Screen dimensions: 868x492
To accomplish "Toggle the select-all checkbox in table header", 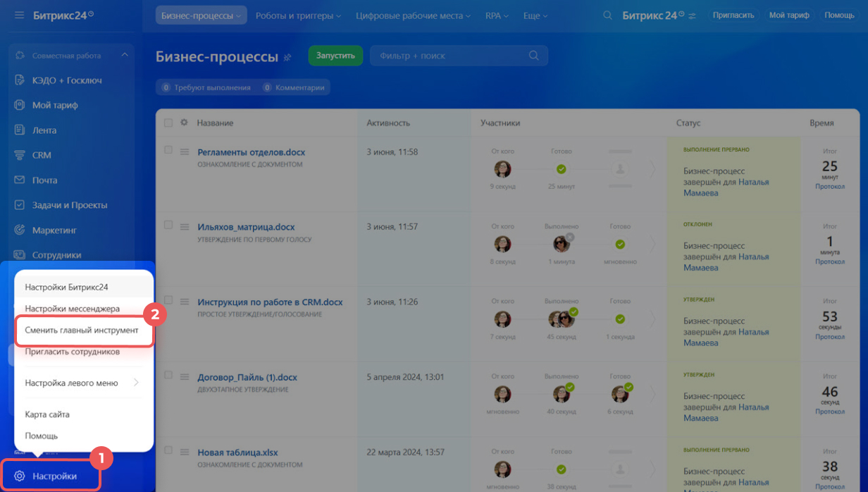I will pos(168,123).
